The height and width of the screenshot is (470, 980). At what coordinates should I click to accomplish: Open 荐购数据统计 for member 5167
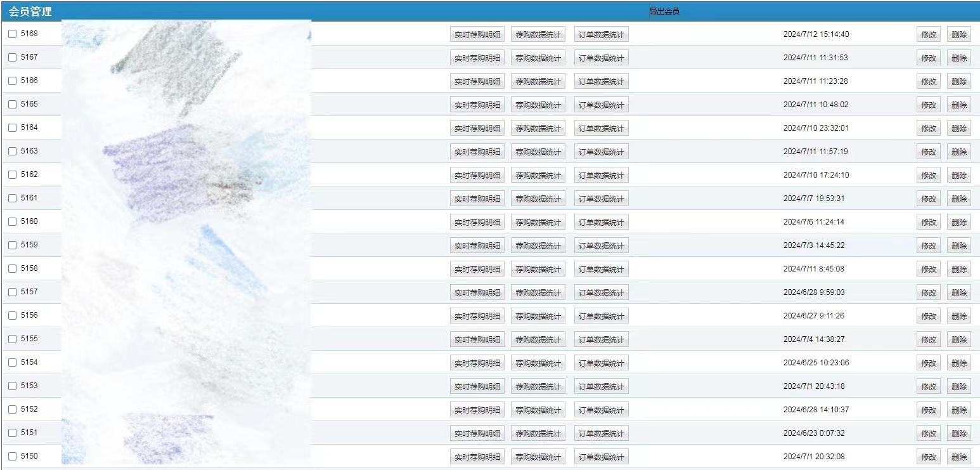538,58
